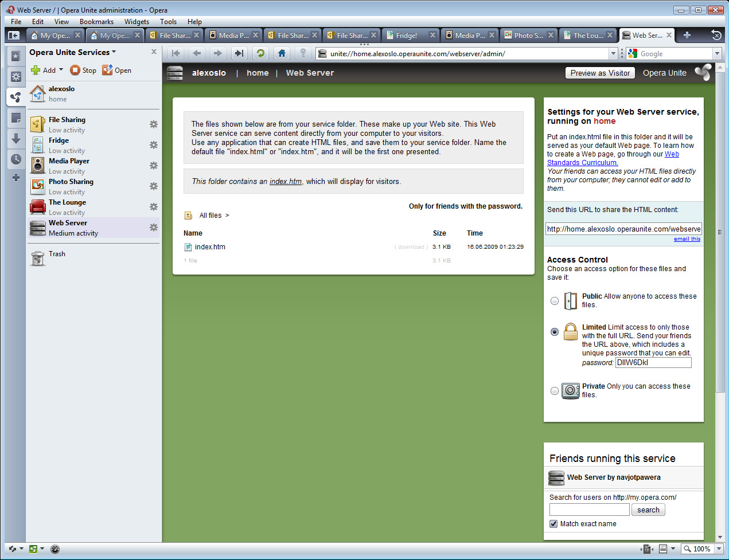Click the Unite panel icon in sidebar

(16, 97)
